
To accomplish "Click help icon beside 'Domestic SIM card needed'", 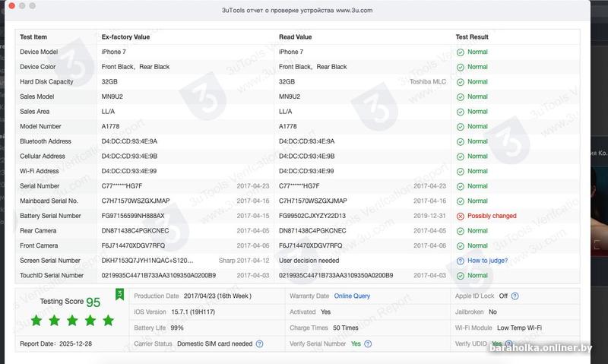I will pyautogui.click(x=259, y=343).
